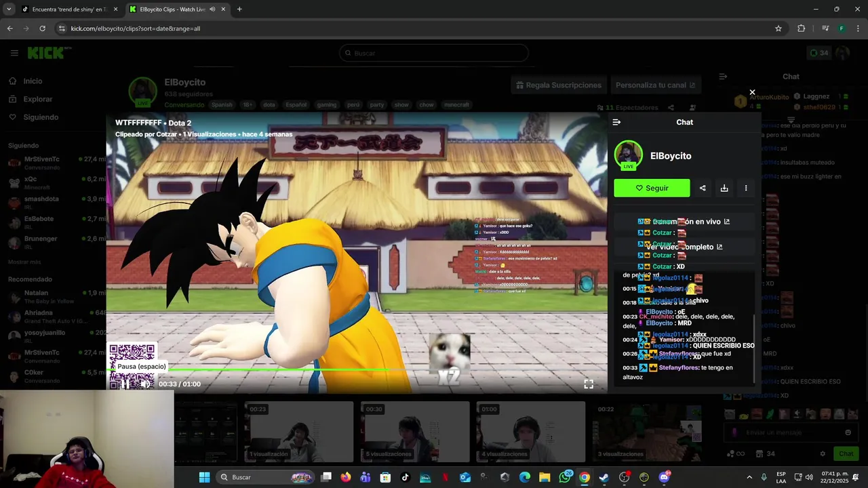The width and height of the screenshot is (868, 488).
Task: Click the address bar URL
Action: pos(136,28)
